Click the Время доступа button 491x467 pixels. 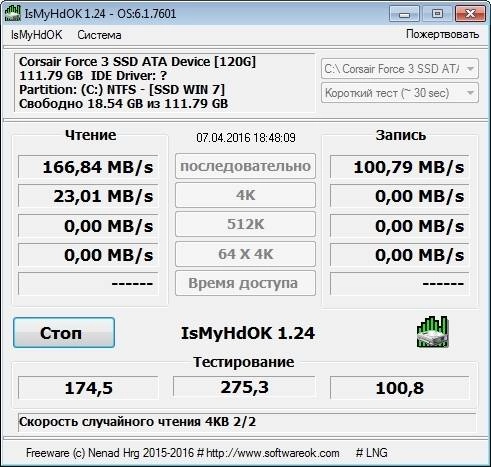click(245, 283)
